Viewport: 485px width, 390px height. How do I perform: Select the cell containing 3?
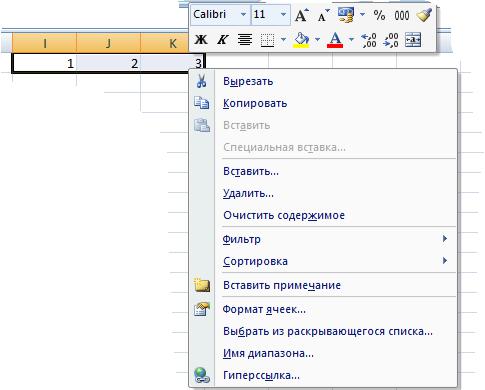tap(172, 63)
